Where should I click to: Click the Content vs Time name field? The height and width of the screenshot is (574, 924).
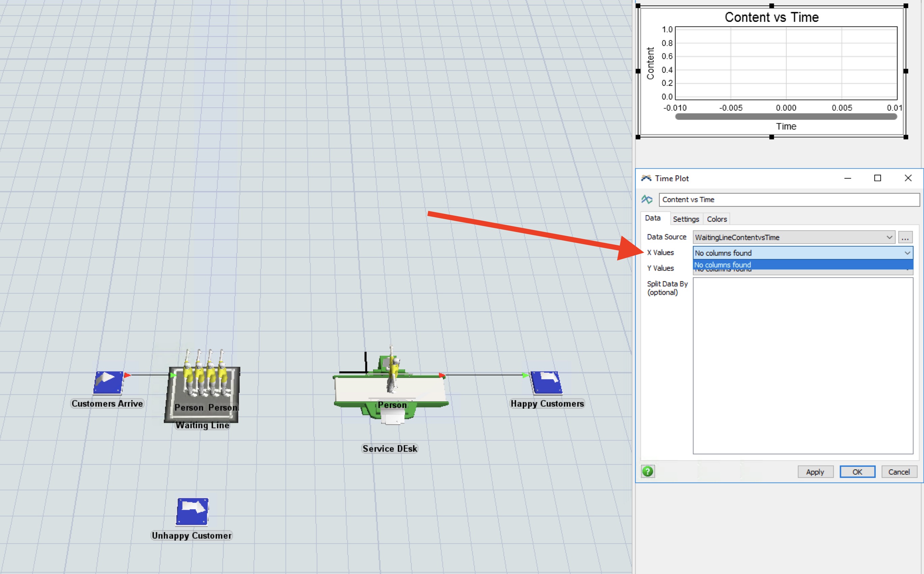pyautogui.click(x=789, y=200)
